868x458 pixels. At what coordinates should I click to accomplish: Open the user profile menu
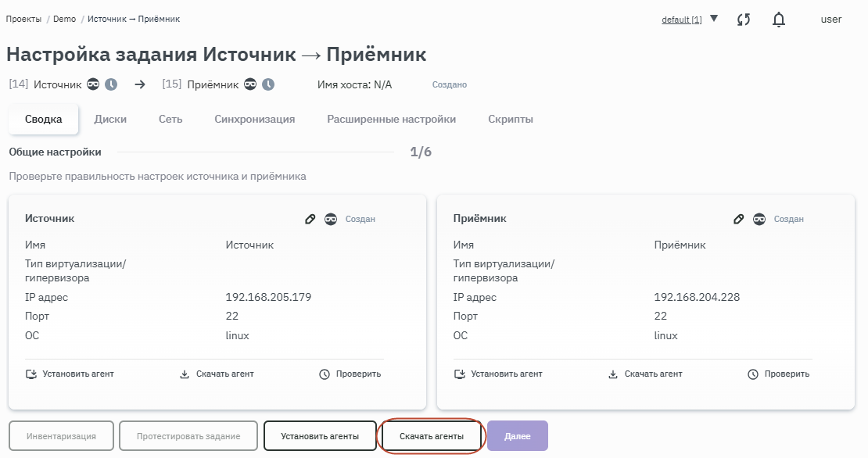point(830,20)
